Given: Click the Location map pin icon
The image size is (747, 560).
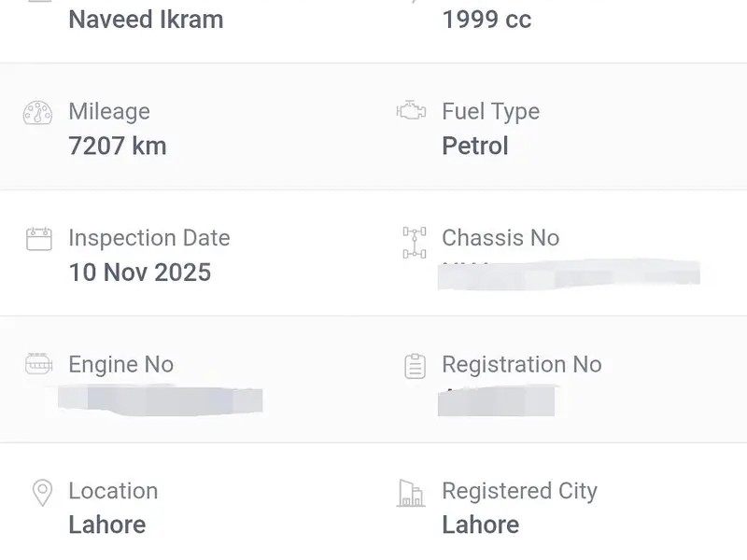Looking at the screenshot, I should coord(42,493).
